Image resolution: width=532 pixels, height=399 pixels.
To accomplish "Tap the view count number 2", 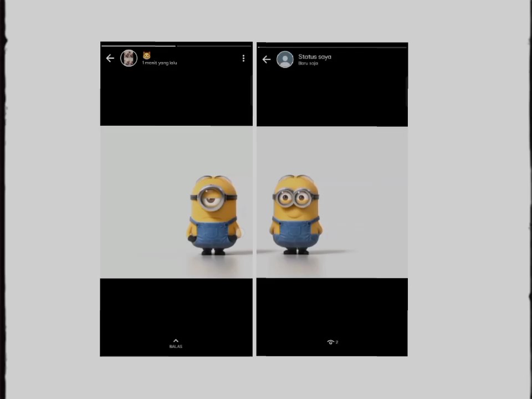I will 336,342.
